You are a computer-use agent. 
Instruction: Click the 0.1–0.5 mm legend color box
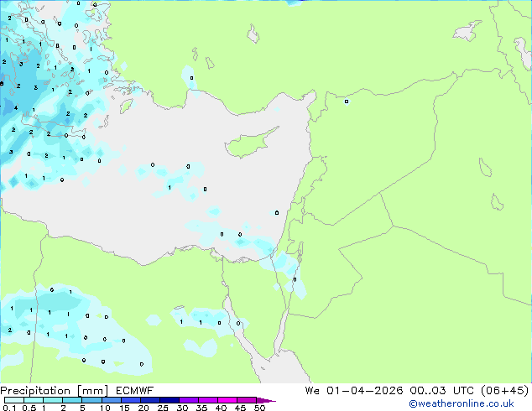point(14,400)
